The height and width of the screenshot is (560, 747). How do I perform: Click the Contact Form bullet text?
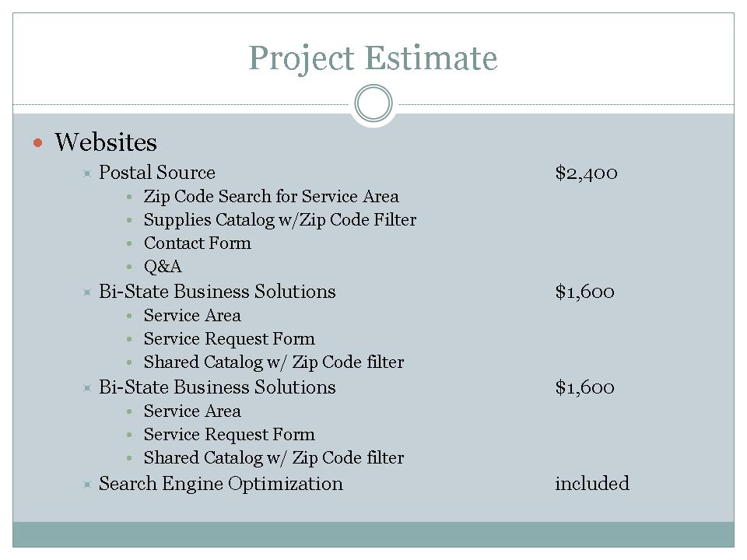[198, 243]
